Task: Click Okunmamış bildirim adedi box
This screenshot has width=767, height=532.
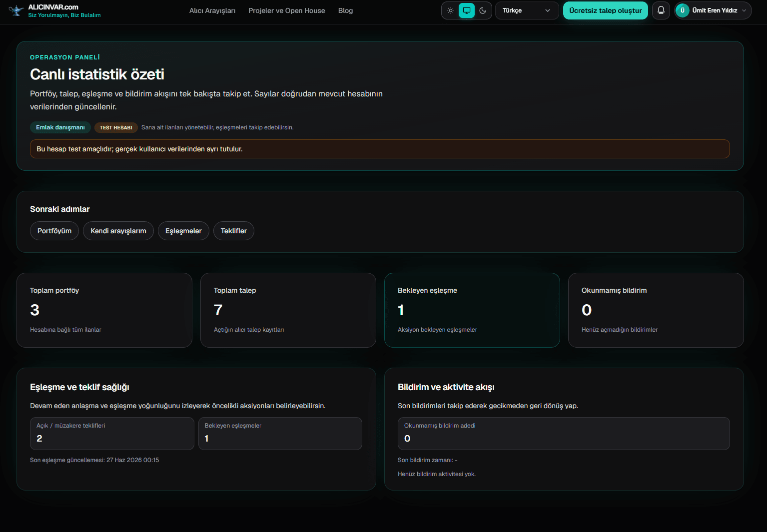Action: tap(564, 434)
